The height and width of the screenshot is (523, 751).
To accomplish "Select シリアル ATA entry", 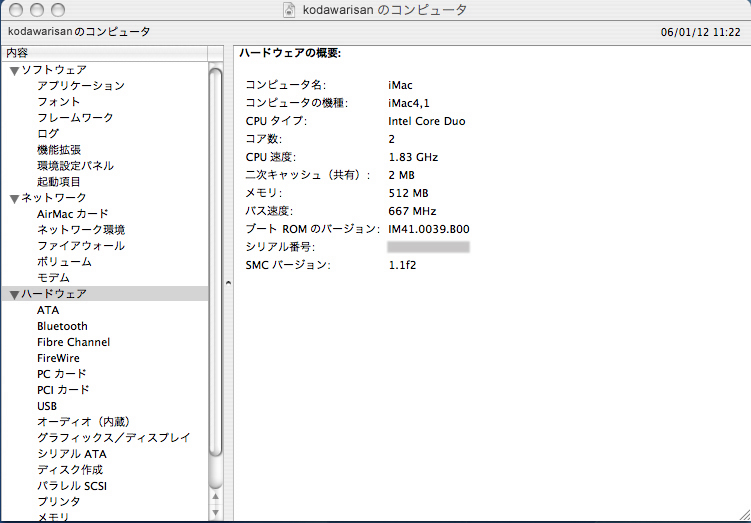I will (x=71, y=454).
